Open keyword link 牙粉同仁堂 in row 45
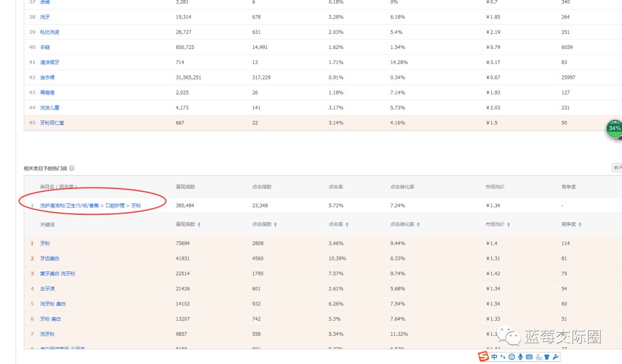The width and height of the screenshot is (622, 364). 52,123
